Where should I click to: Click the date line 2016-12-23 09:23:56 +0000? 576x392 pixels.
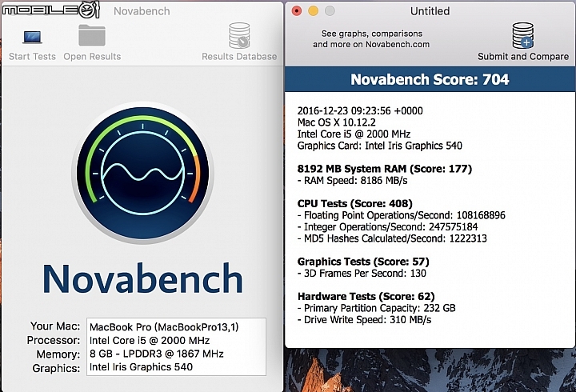coord(360,111)
